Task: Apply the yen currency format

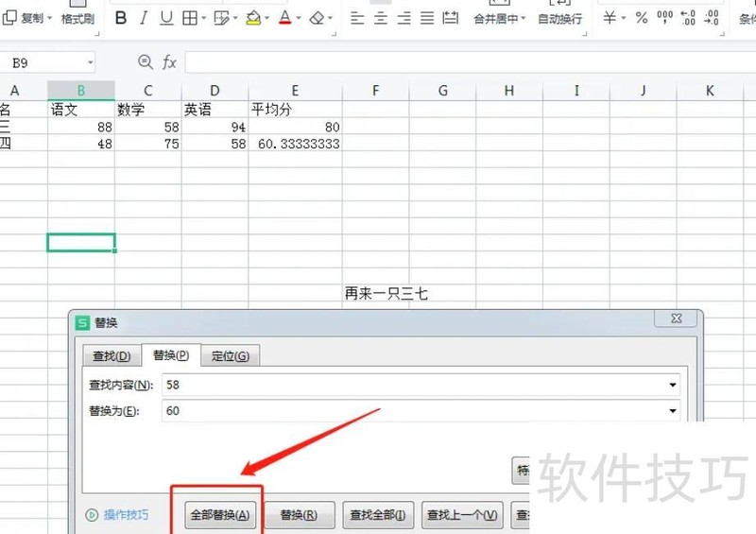Action: pos(610,18)
